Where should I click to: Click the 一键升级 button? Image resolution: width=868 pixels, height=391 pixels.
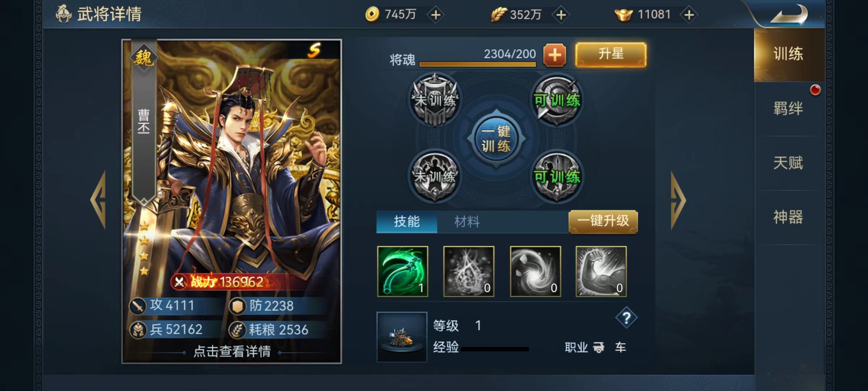click(x=603, y=221)
